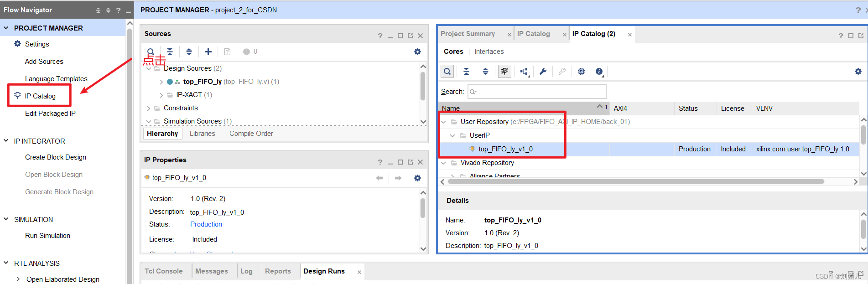This screenshot has height=284, width=868.
Task: Float the IP Catalog panel
Action: coord(861,36)
